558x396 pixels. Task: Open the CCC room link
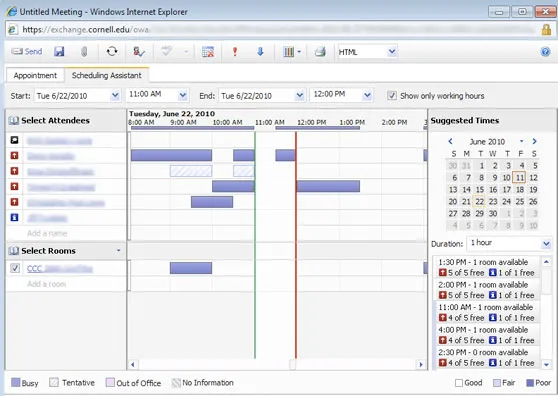pyautogui.click(x=59, y=269)
